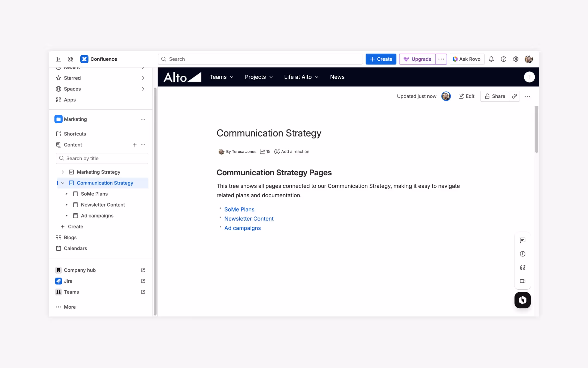
Task: Open the app switcher grid
Action: [71, 59]
